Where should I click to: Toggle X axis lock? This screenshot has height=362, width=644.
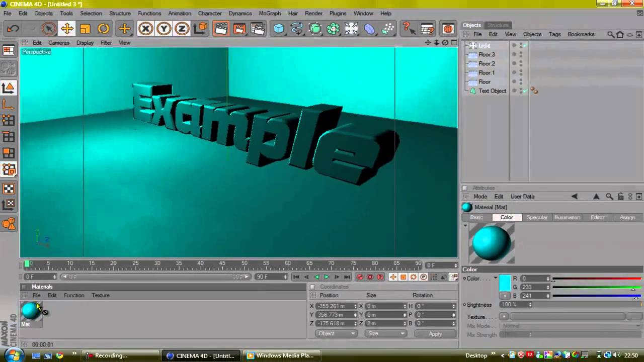coord(145,29)
